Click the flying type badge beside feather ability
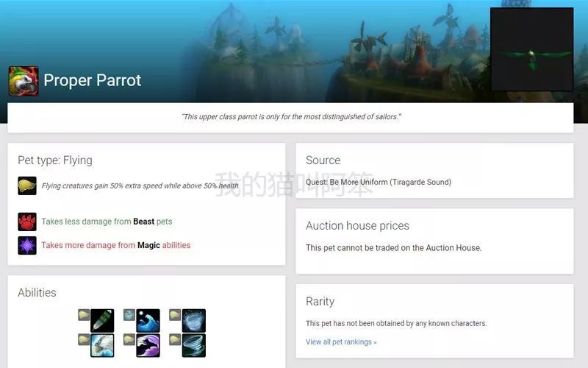This screenshot has height=368, width=588. click(84, 315)
